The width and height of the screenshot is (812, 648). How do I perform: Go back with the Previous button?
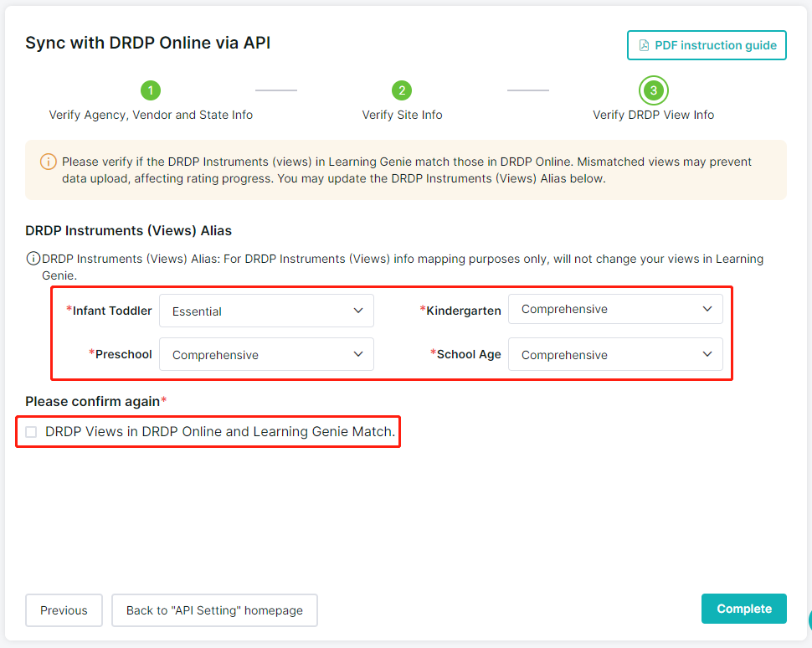click(x=64, y=610)
